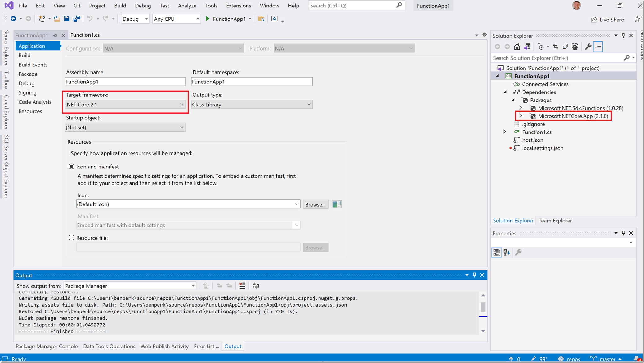Open Property Pages wrench in Properties panel

[518, 252]
